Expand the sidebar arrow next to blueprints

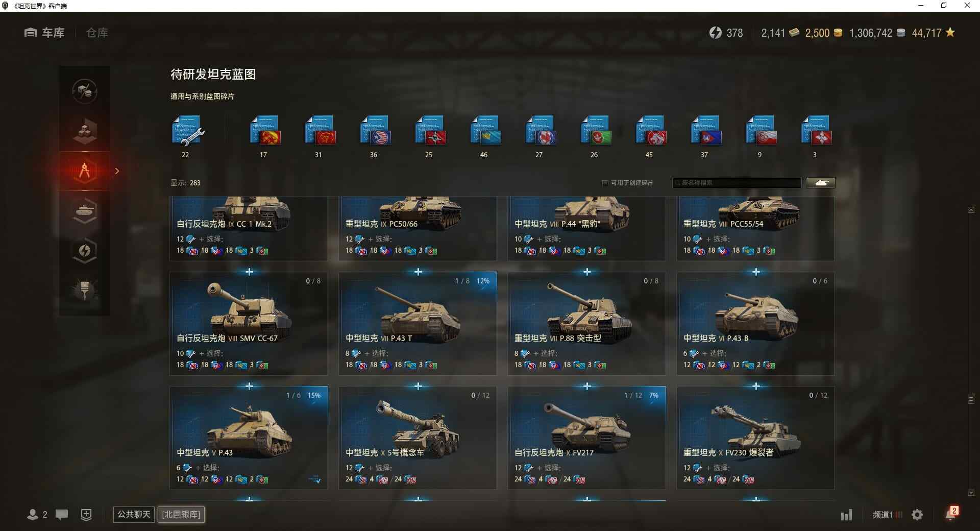pos(117,171)
